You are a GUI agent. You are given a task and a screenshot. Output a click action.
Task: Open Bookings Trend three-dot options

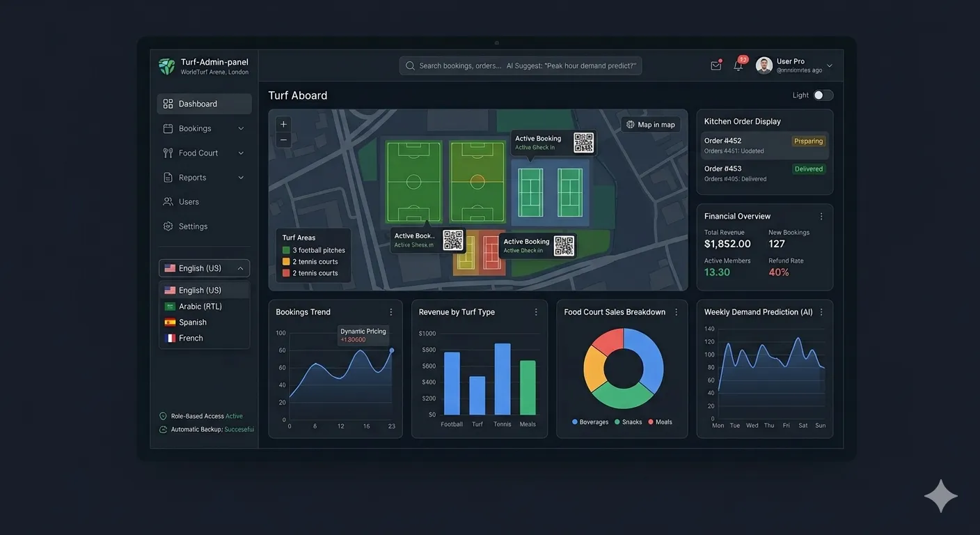391,312
